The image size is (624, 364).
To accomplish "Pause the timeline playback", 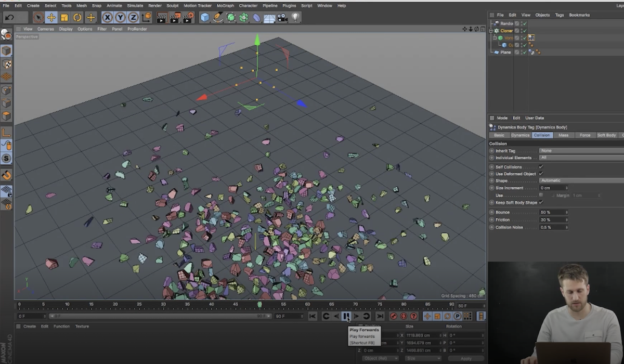I will pos(346,316).
